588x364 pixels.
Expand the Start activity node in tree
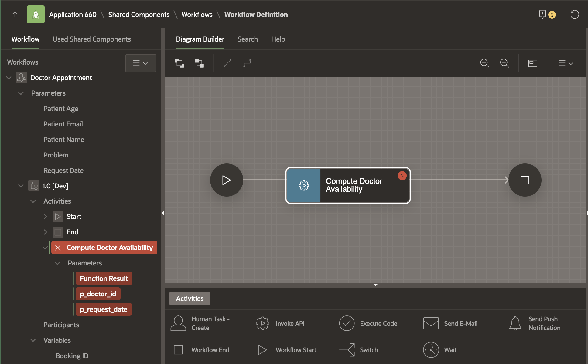pos(45,217)
